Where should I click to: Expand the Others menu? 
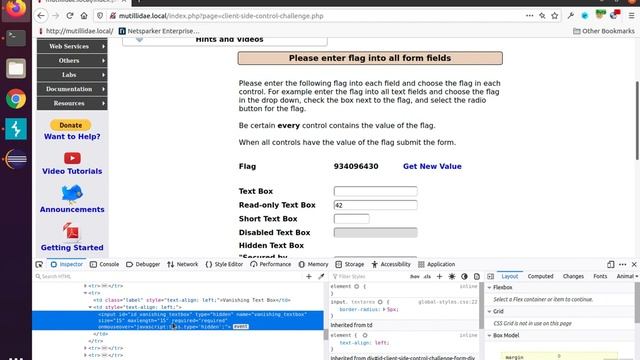(72, 60)
